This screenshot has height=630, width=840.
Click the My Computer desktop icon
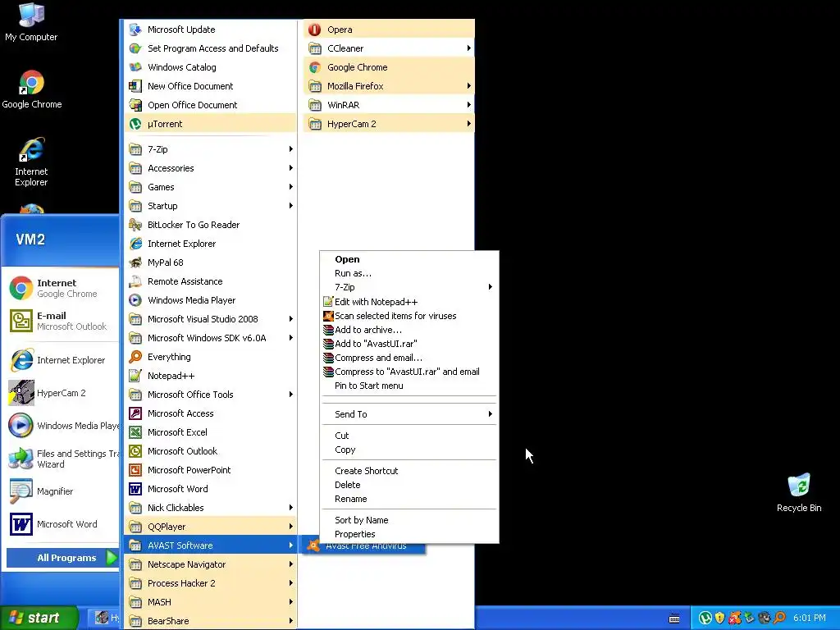point(31,21)
